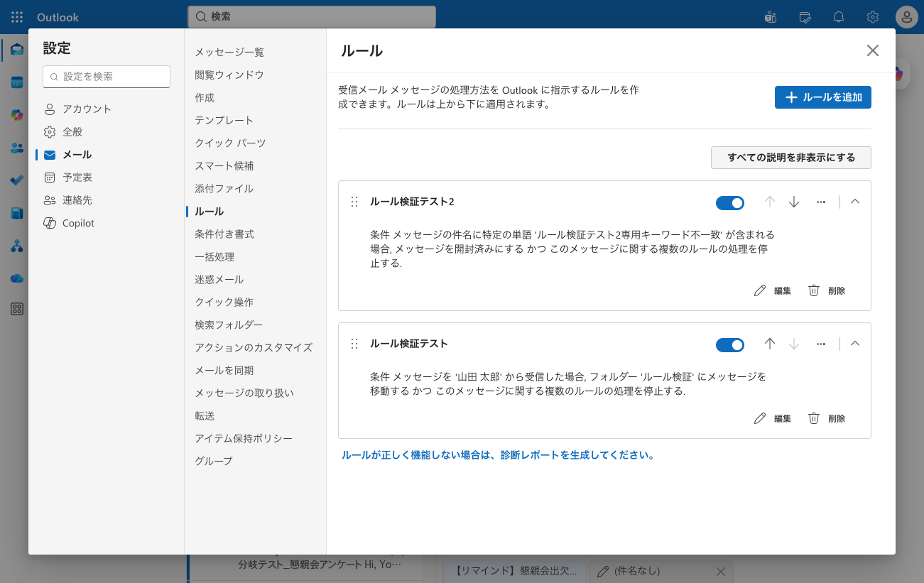The width and height of the screenshot is (924, 583).
Task: Close the (件名なし) draft tab
Action: [720, 571]
